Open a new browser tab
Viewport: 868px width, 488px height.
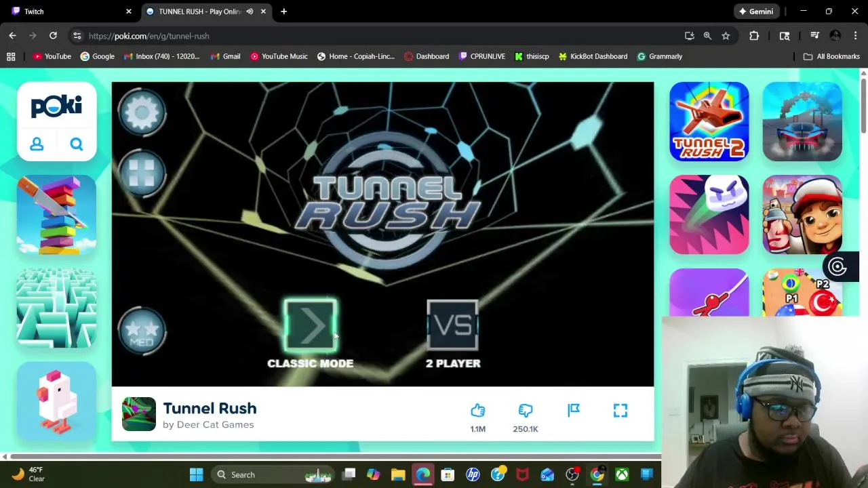[x=283, y=12]
